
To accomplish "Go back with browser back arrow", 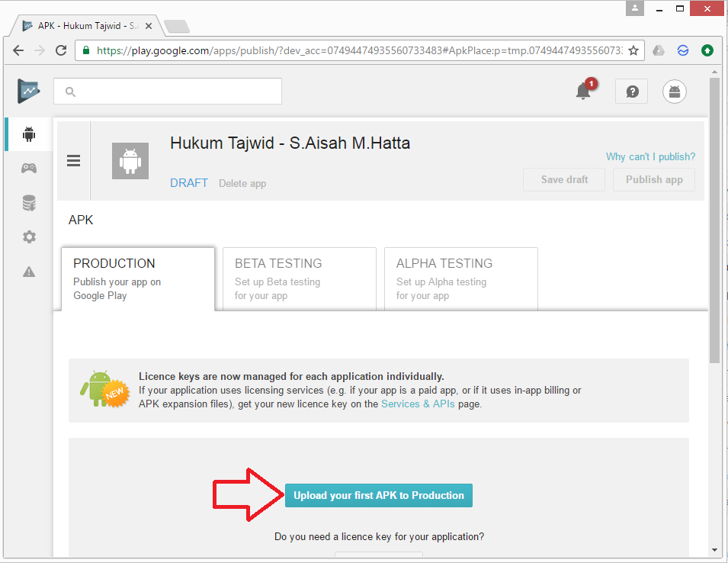I will [18, 50].
